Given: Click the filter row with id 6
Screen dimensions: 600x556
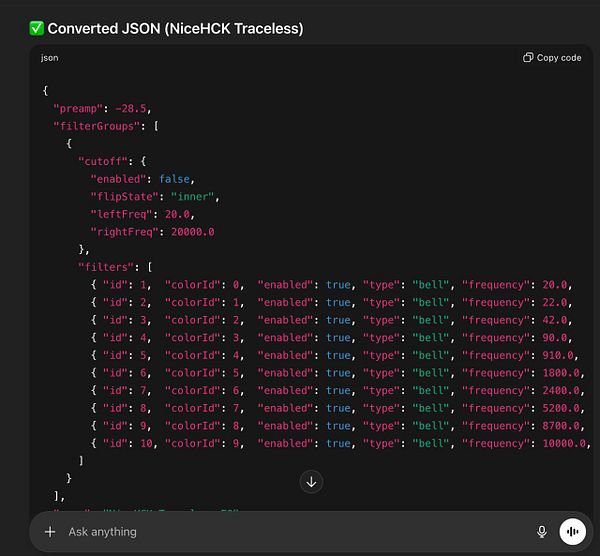Looking at the screenshot, I should click(x=338, y=373).
